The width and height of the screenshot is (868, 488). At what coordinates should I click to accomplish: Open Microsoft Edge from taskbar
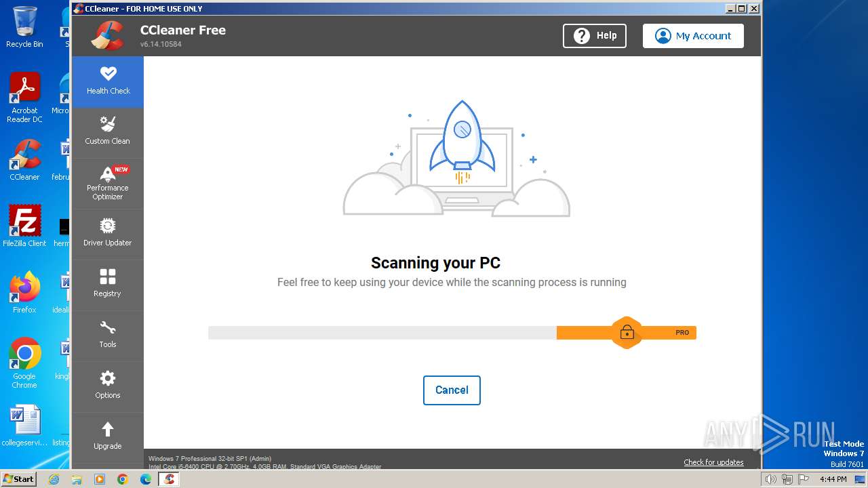[x=145, y=479]
